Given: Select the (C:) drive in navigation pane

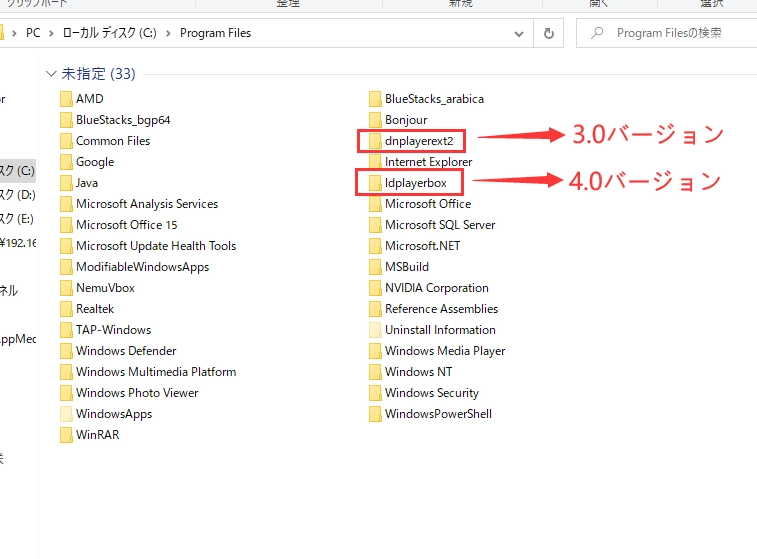Looking at the screenshot, I should pyautogui.click(x=17, y=171).
